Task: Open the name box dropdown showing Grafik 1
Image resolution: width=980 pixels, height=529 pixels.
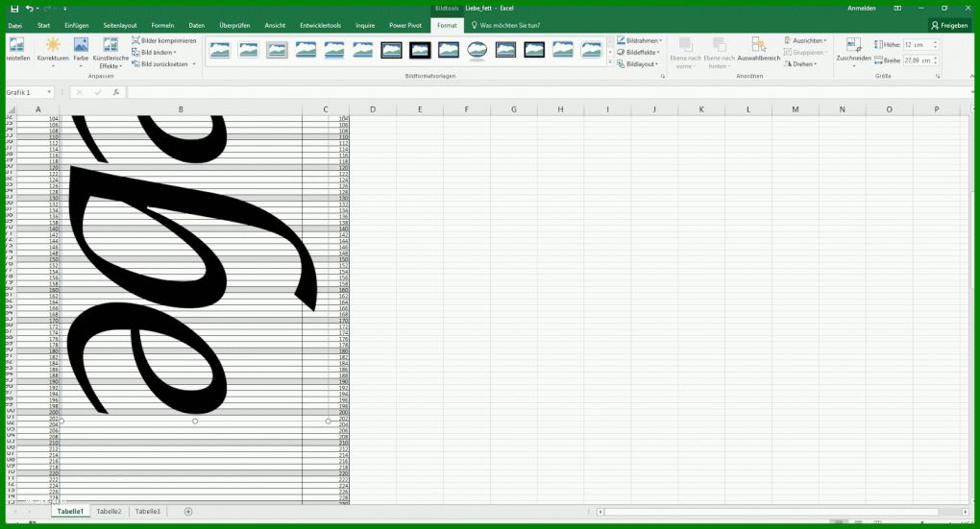Action: [49, 92]
